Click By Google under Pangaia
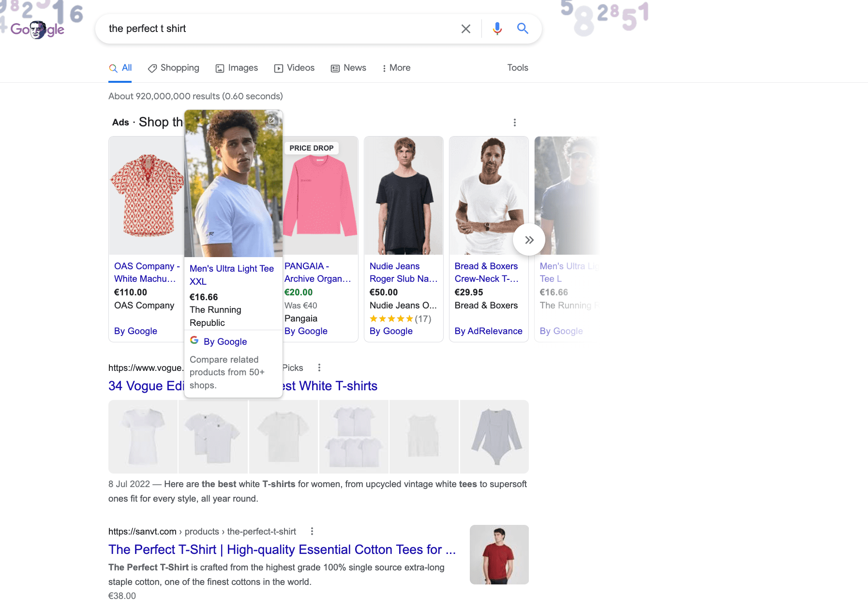The width and height of the screenshot is (868, 613). (x=306, y=331)
